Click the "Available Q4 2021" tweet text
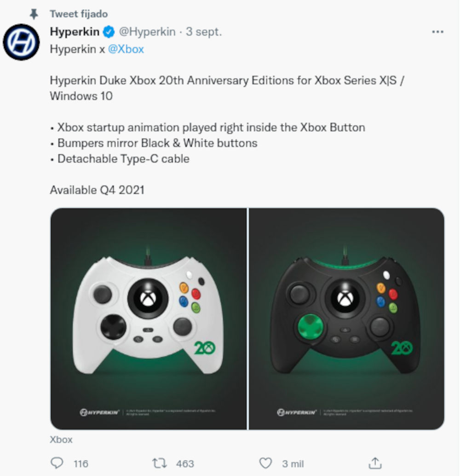Screen dimensions: 460x476 pyautogui.click(x=97, y=190)
